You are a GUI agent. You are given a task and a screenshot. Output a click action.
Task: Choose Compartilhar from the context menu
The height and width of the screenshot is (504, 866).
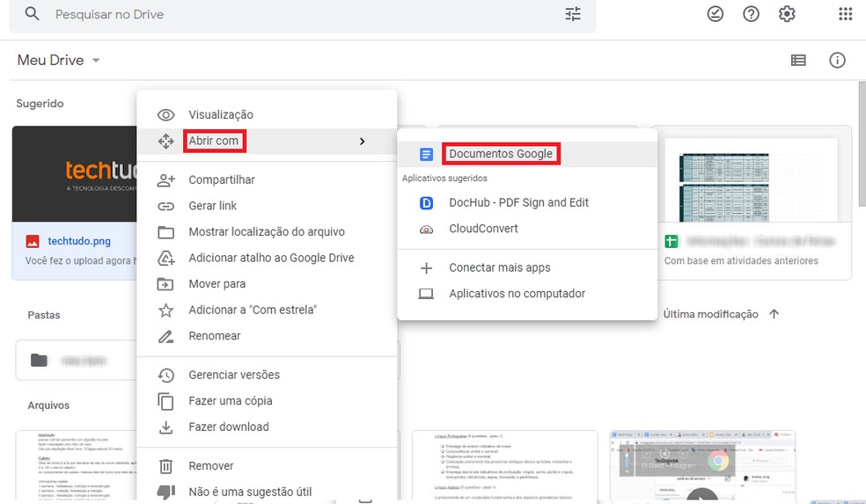267,180
